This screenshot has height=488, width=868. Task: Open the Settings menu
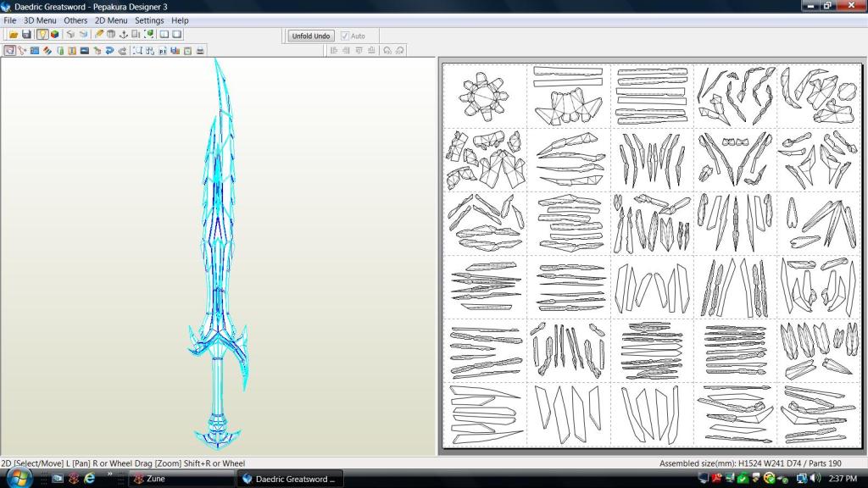(x=149, y=20)
